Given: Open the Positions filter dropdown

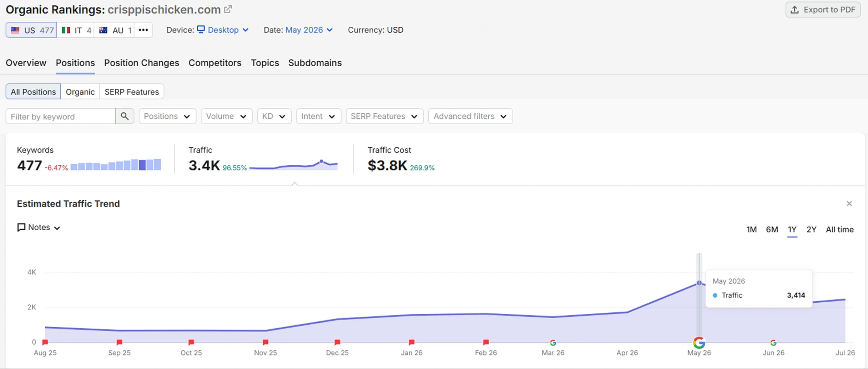Looking at the screenshot, I should (x=167, y=116).
